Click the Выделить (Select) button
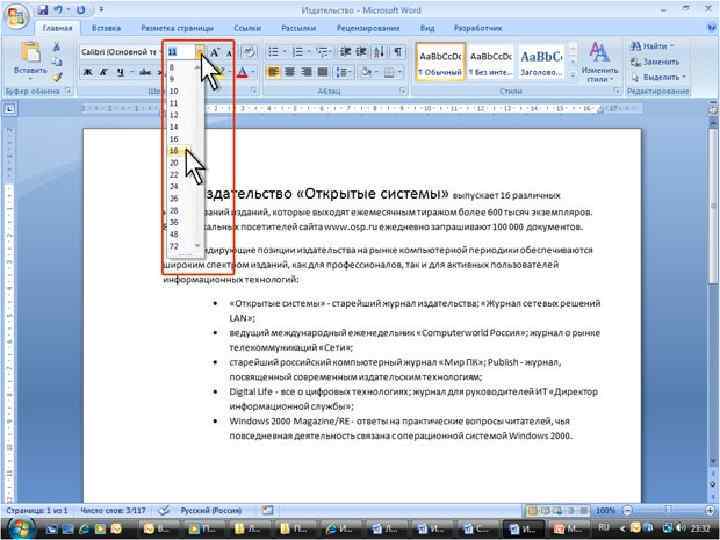 coord(658,77)
